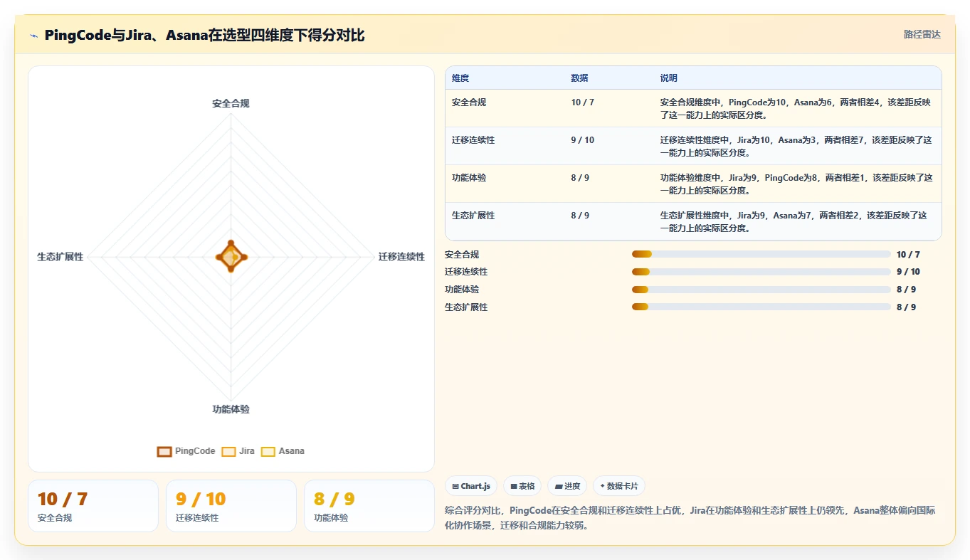Click the 功能体验 radar axis label
Image resolution: width=970 pixels, height=560 pixels.
231,409
